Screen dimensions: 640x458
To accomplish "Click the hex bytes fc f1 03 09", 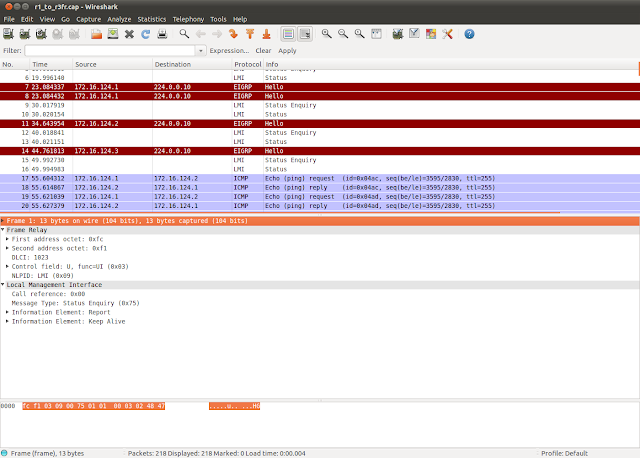I will [x=43, y=406].
